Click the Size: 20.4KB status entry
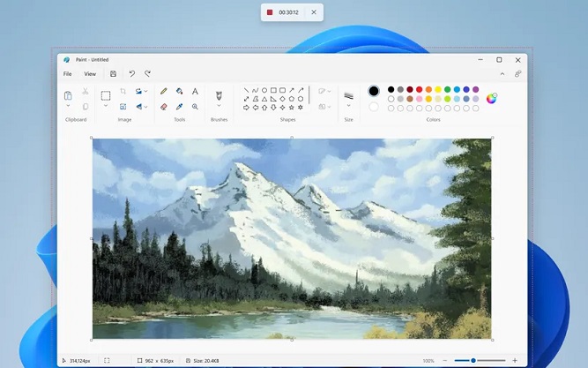Viewport: 588px width, 368px height. [x=203, y=360]
